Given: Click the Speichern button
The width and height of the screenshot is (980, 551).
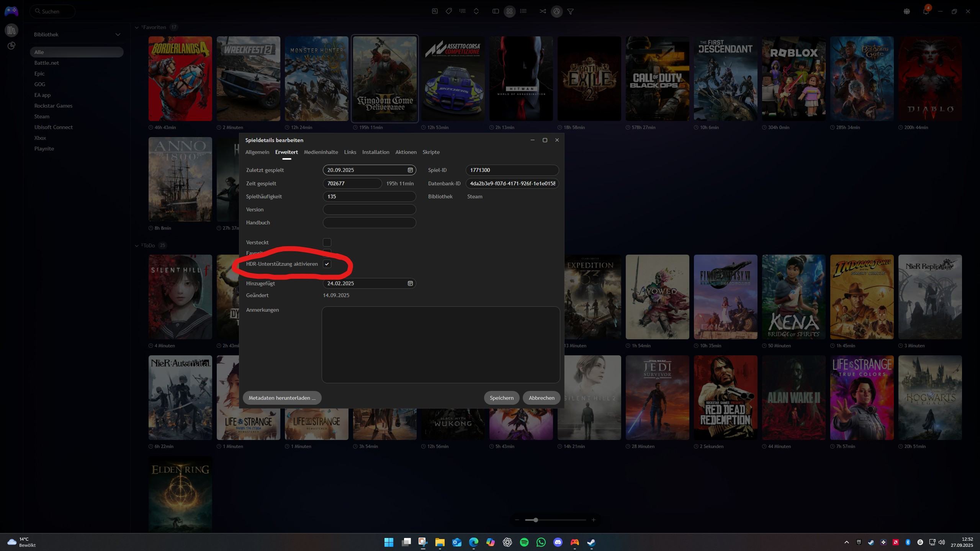Looking at the screenshot, I should 501,398.
